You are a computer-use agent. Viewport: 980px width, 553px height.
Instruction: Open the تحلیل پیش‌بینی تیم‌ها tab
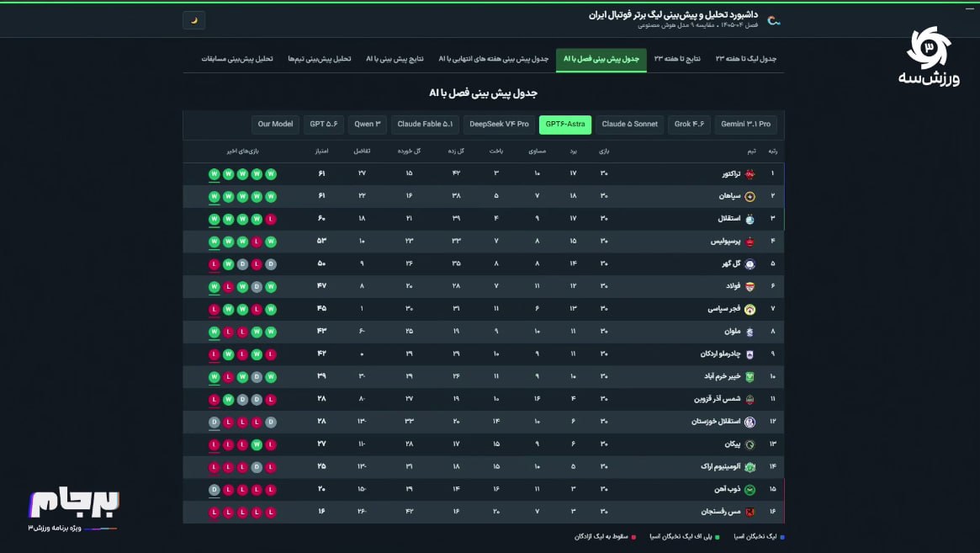click(320, 59)
